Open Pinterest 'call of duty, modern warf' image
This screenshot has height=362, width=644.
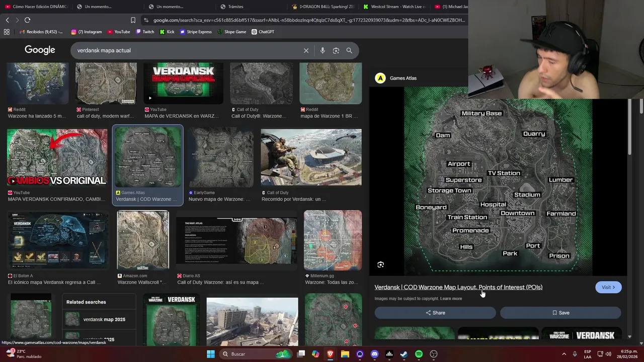(x=106, y=83)
